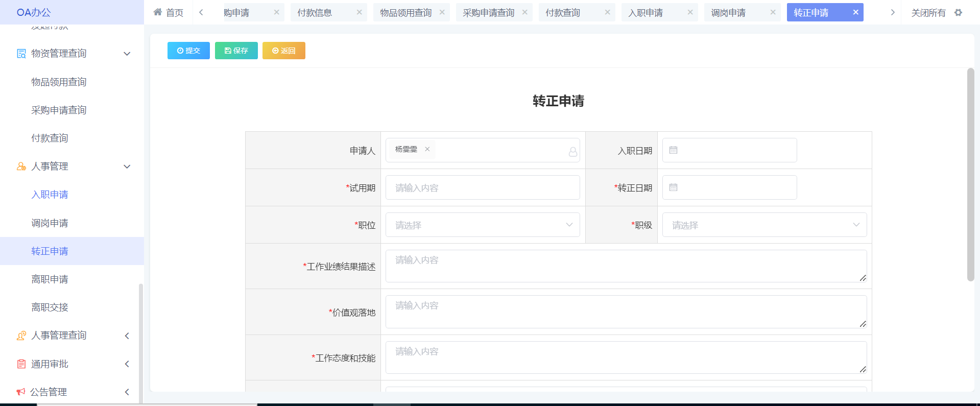Close the active 转正申请 tab
The height and width of the screenshot is (406, 980).
click(855, 12)
